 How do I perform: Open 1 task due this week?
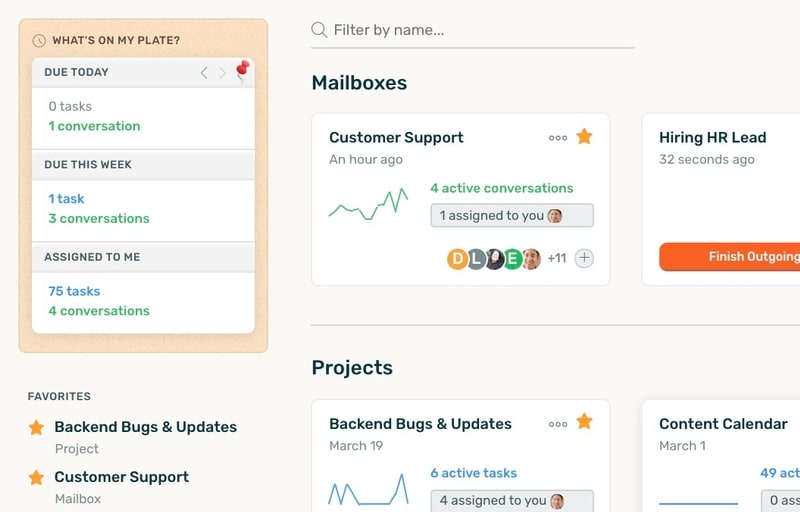tap(66, 199)
